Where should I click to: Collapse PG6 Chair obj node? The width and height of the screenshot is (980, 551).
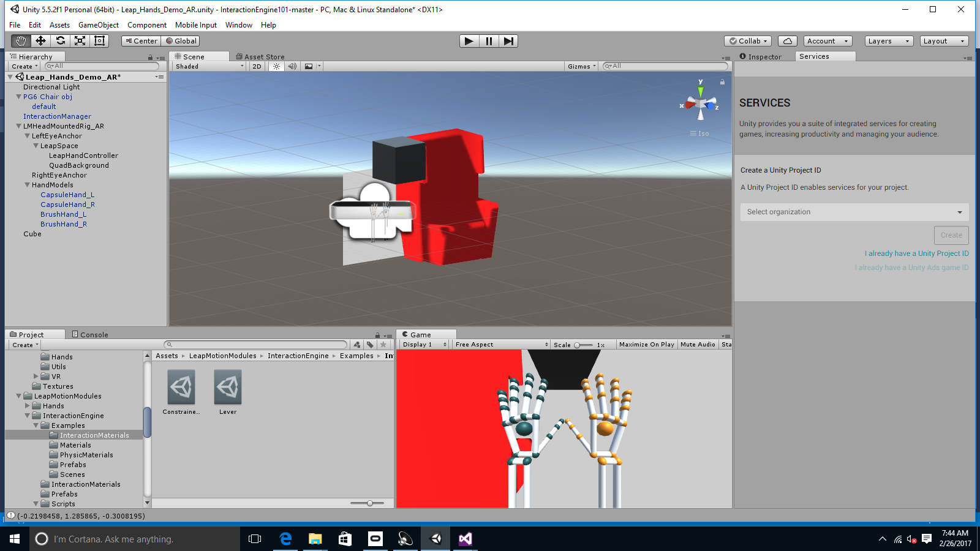point(18,97)
